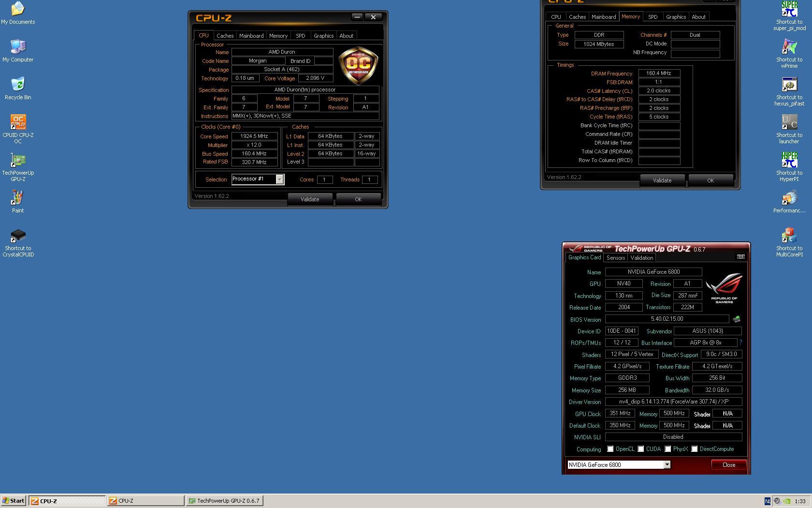This screenshot has width=812, height=508.
Task: Open Sensors tab in GPU-Z
Action: (616, 258)
